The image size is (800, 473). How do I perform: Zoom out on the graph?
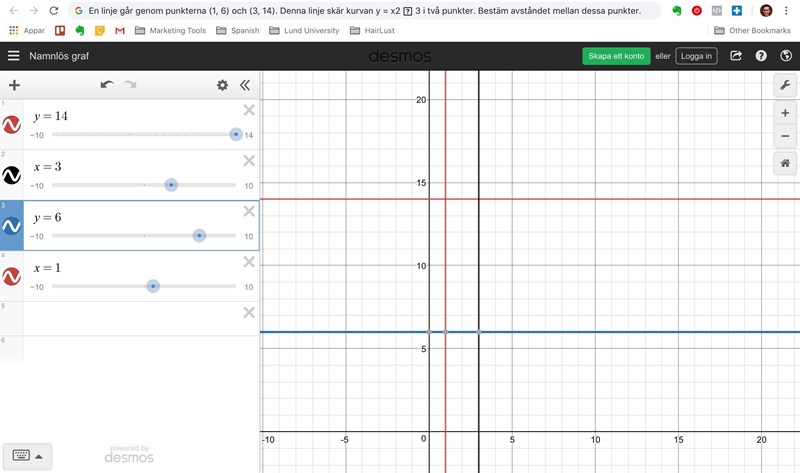[x=785, y=136]
